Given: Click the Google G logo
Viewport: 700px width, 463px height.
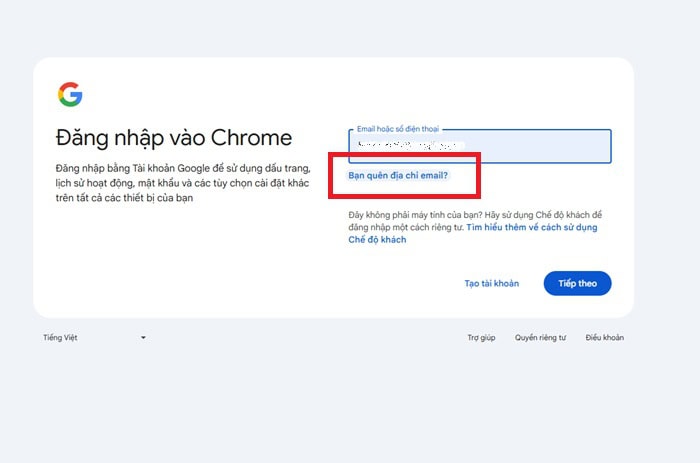Looking at the screenshot, I should pos(70,95).
